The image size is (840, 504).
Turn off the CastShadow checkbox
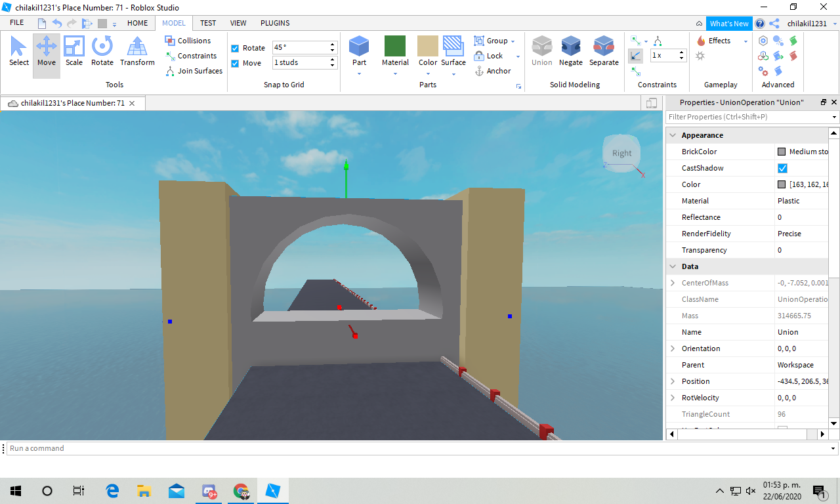click(x=782, y=168)
